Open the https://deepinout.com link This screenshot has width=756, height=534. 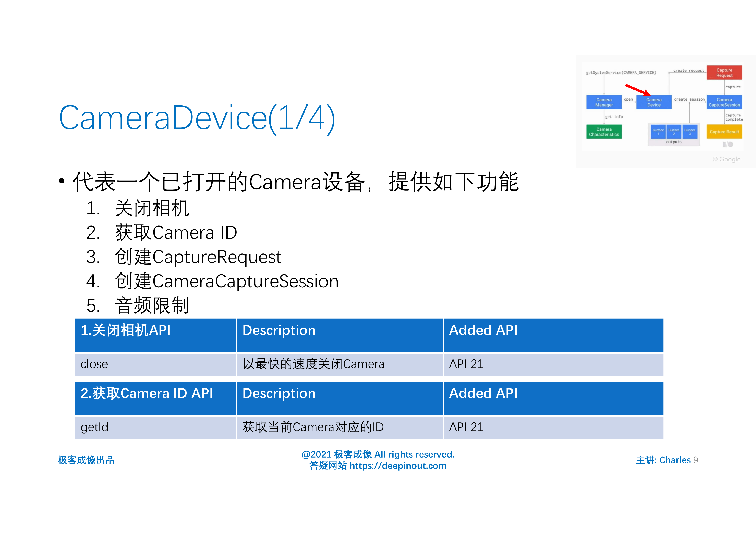[x=398, y=466]
